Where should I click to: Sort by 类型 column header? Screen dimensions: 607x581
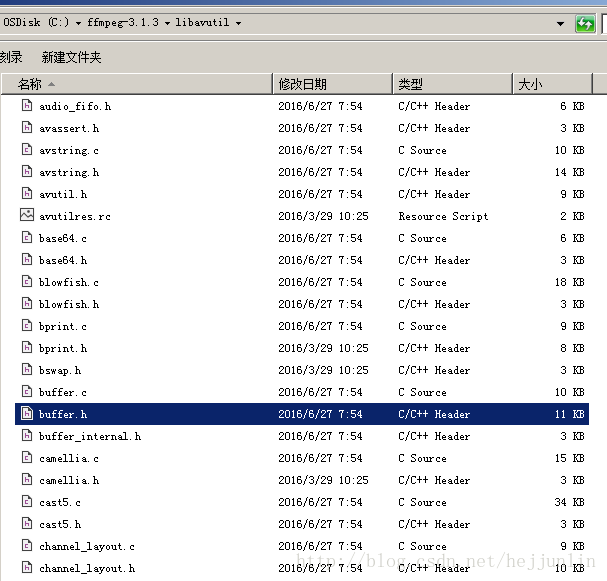click(453, 84)
